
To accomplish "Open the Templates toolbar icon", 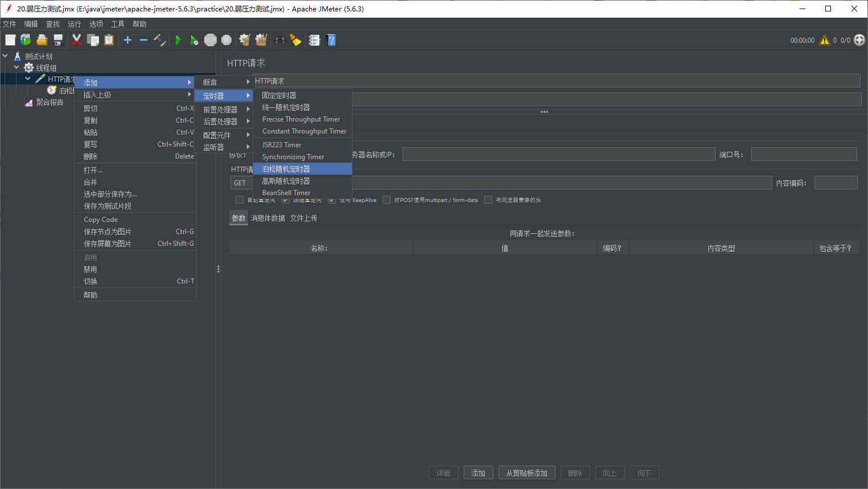I will pyautogui.click(x=26, y=40).
